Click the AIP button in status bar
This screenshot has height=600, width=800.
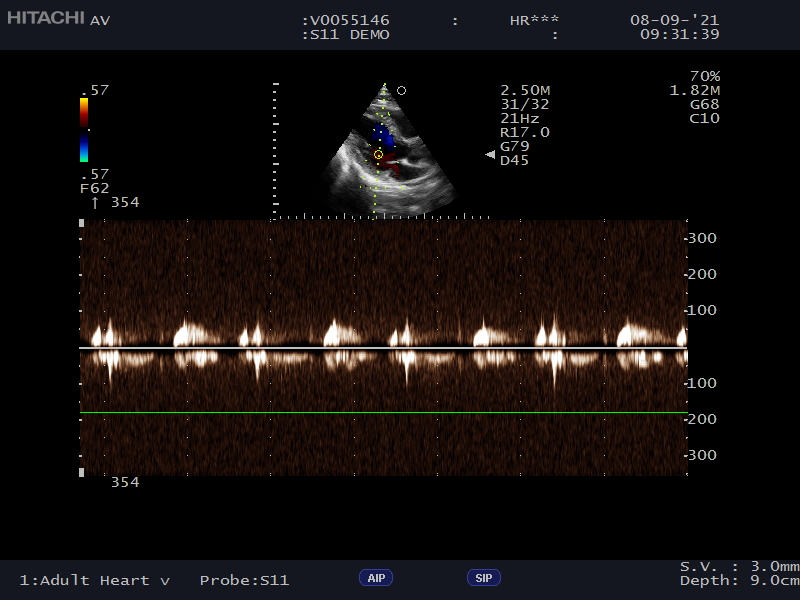(376, 578)
